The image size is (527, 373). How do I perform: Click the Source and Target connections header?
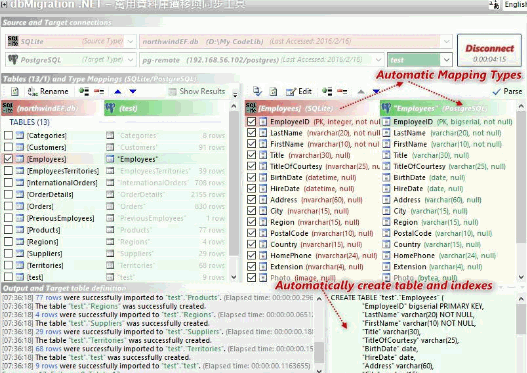point(57,23)
